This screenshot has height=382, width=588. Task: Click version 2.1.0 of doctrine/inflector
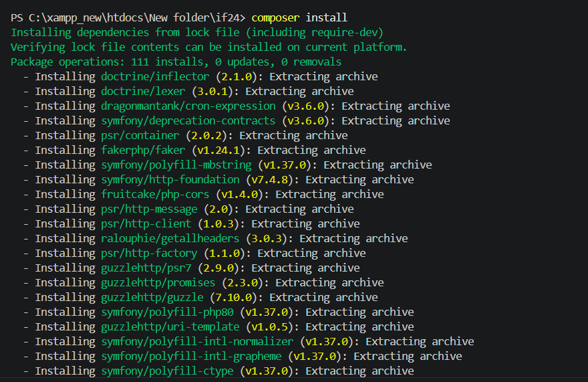[237, 77]
